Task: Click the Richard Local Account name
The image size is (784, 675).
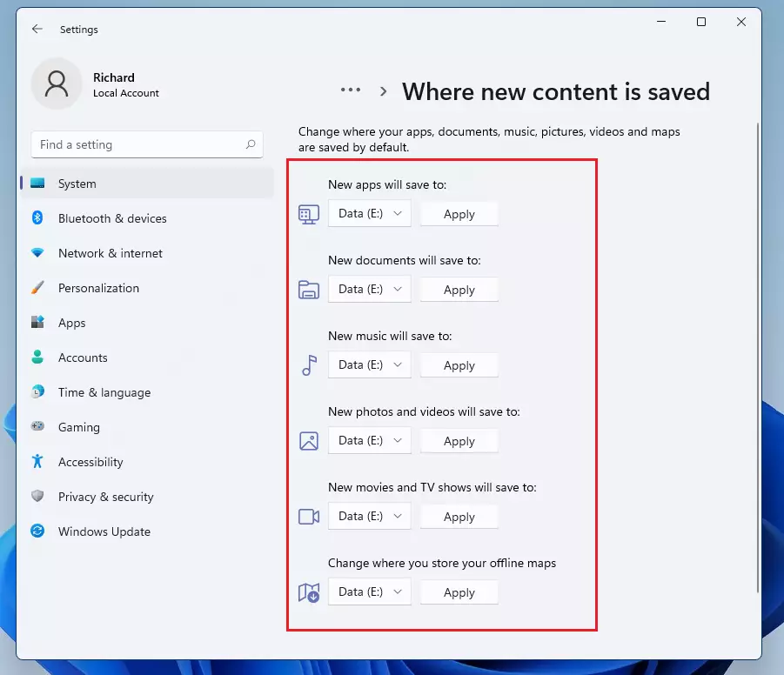Action: pos(125,84)
